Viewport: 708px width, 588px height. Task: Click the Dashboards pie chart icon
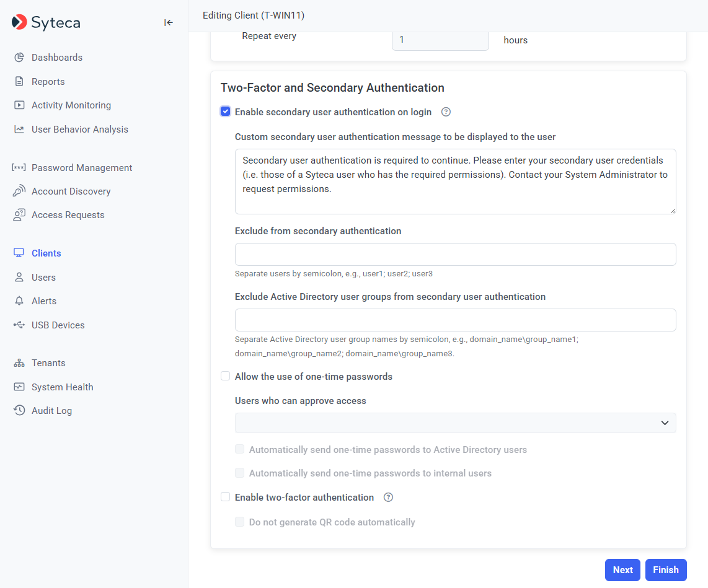19,58
